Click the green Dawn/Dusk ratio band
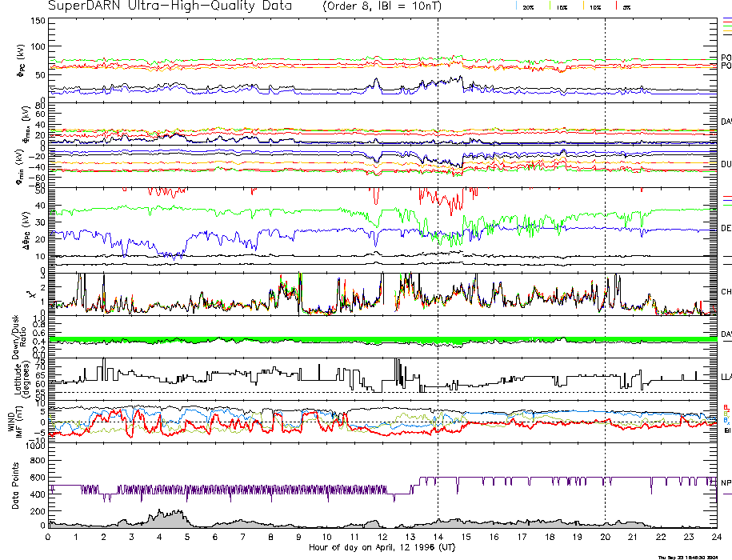The height and width of the screenshot is (560, 732). click(x=382, y=340)
